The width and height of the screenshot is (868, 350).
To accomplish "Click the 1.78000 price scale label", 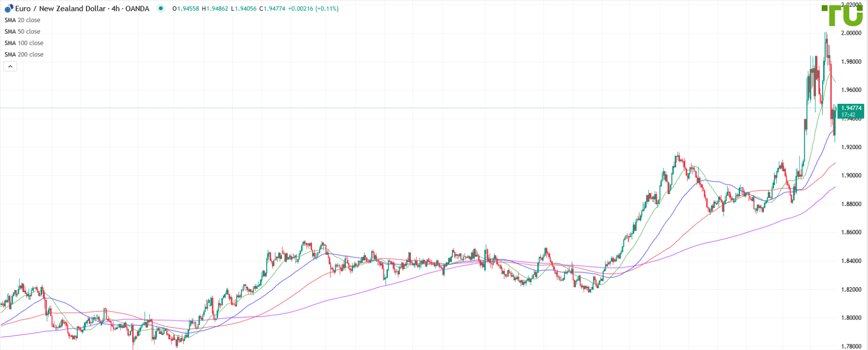I will [851, 347].
